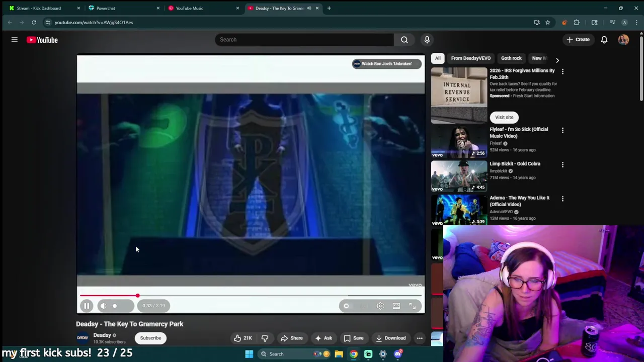644x362 pixels.
Task: Pause the video with the player button
Action: [87, 306]
